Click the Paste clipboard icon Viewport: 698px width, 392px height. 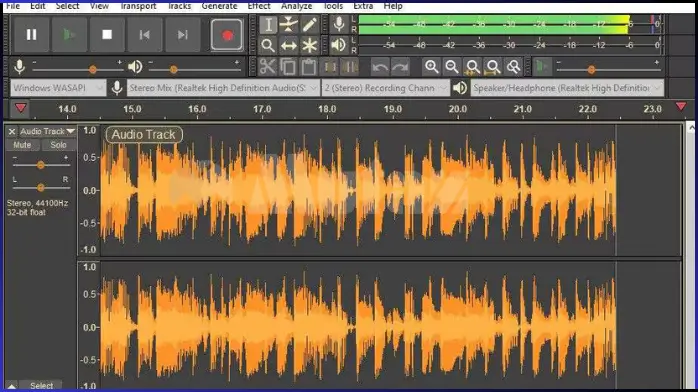(x=309, y=67)
